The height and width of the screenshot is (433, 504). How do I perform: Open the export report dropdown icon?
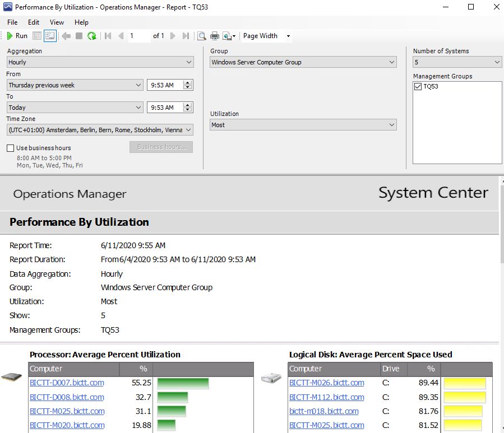tap(229, 36)
